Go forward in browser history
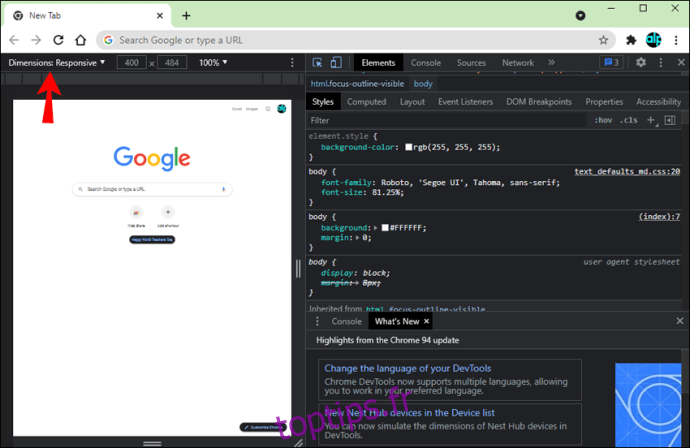Screen dimensions: 690x448 pyautogui.click(x=36, y=40)
